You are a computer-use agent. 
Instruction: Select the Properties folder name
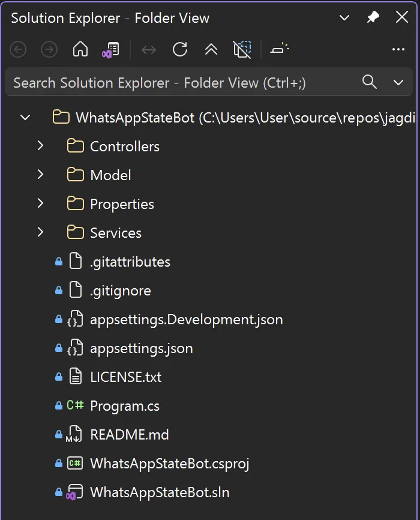pyautogui.click(x=122, y=204)
